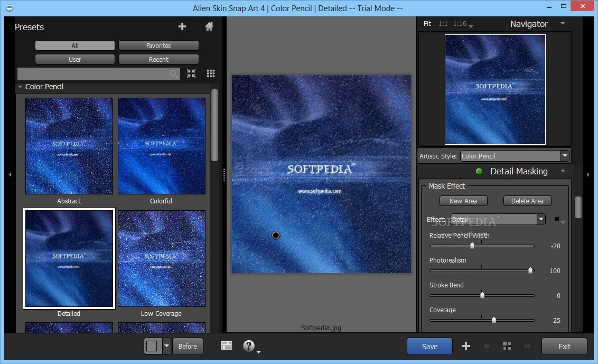
Task: Collapse the Color Pencil preset group
Action: [20, 87]
